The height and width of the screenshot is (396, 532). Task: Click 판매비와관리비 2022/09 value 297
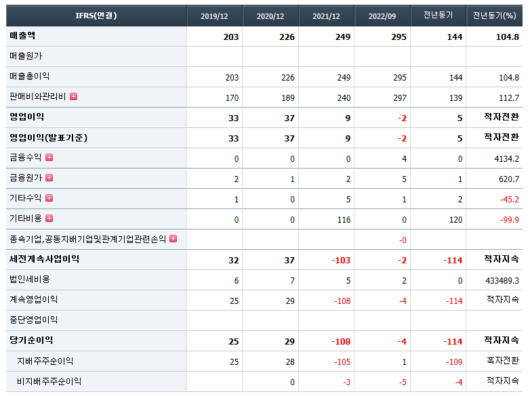pyautogui.click(x=400, y=98)
